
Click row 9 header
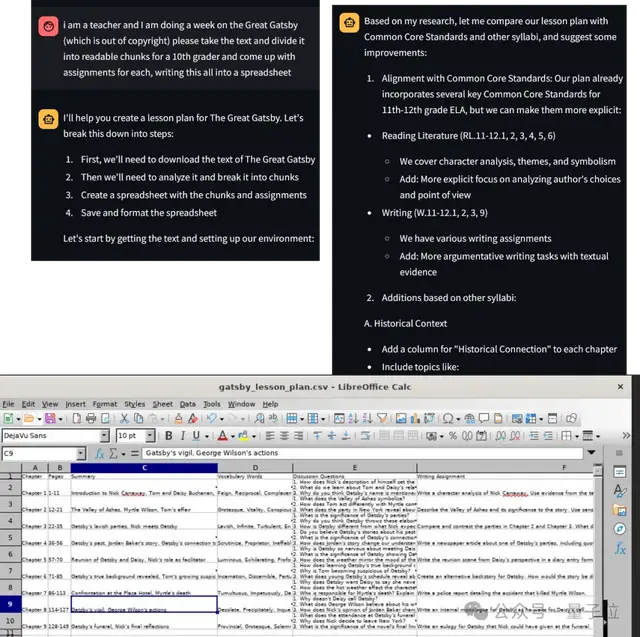10,604
